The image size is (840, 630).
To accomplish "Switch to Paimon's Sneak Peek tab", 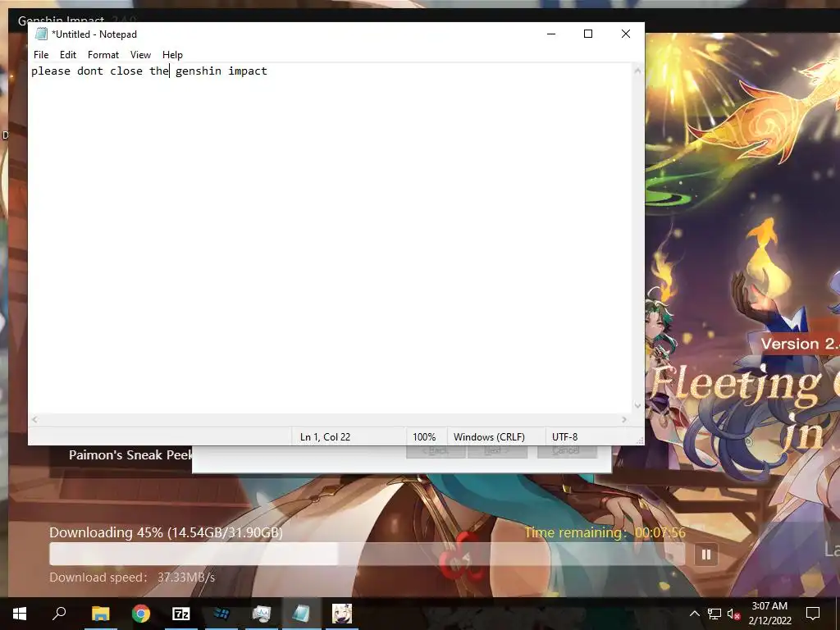I will point(130,455).
